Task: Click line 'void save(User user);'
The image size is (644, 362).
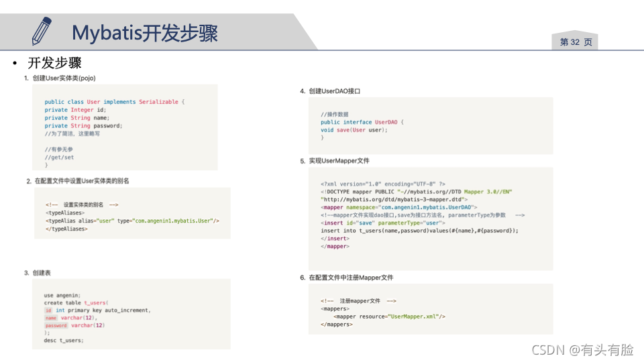Action: click(x=354, y=129)
